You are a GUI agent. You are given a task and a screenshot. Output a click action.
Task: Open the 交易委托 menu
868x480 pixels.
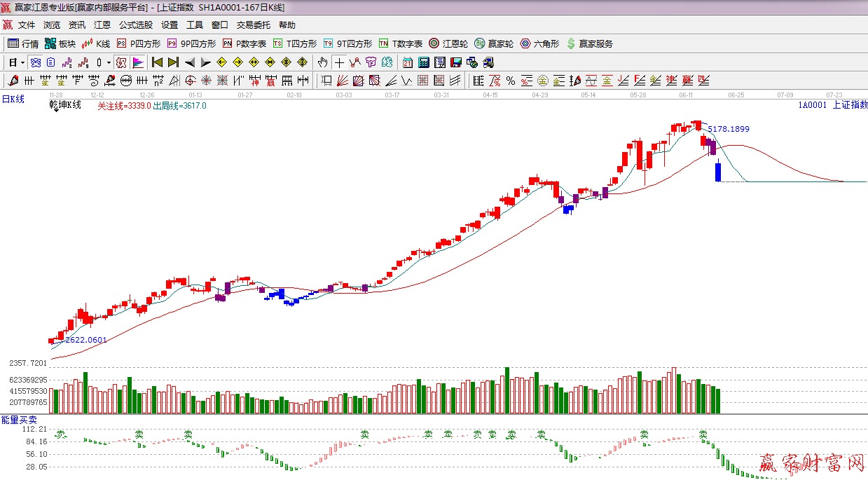[x=253, y=25]
